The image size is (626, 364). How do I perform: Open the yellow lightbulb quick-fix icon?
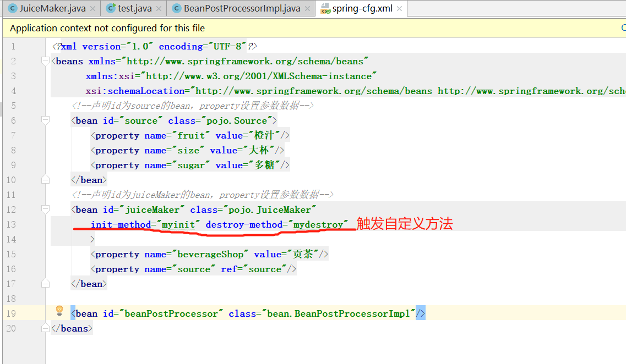coord(59,311)
